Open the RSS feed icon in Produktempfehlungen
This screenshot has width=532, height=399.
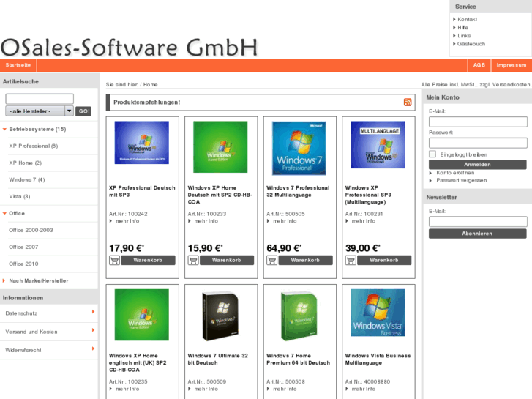coord(408,102)
